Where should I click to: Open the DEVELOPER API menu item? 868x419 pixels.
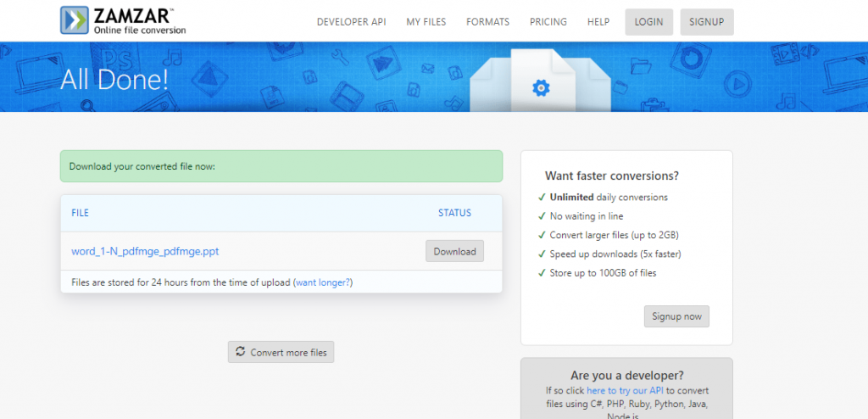[352, 22]
